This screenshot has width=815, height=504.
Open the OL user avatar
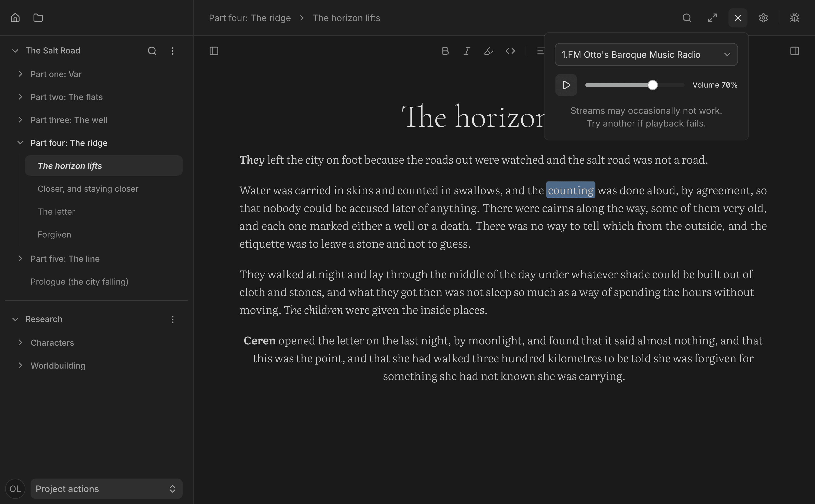(15, 489)
